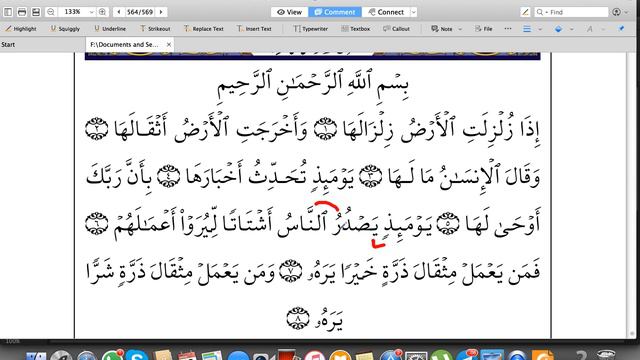The width and height of the screenshot is (640, 360).
Task: Expand the Connect dropdown arrow
Action: coord(413,12)
